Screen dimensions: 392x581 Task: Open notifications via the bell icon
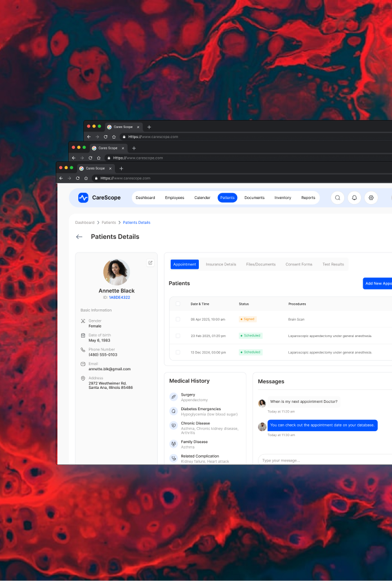(354, 198)
